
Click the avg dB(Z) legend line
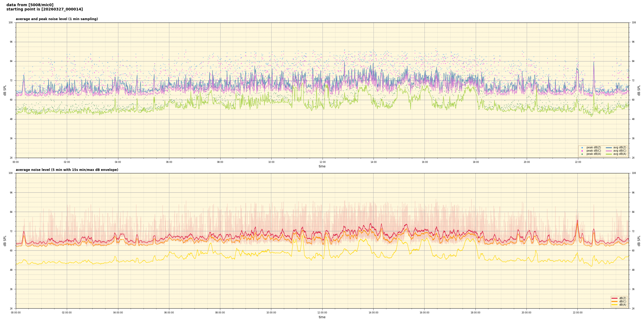pyautogui.click(x=609, y=148)
